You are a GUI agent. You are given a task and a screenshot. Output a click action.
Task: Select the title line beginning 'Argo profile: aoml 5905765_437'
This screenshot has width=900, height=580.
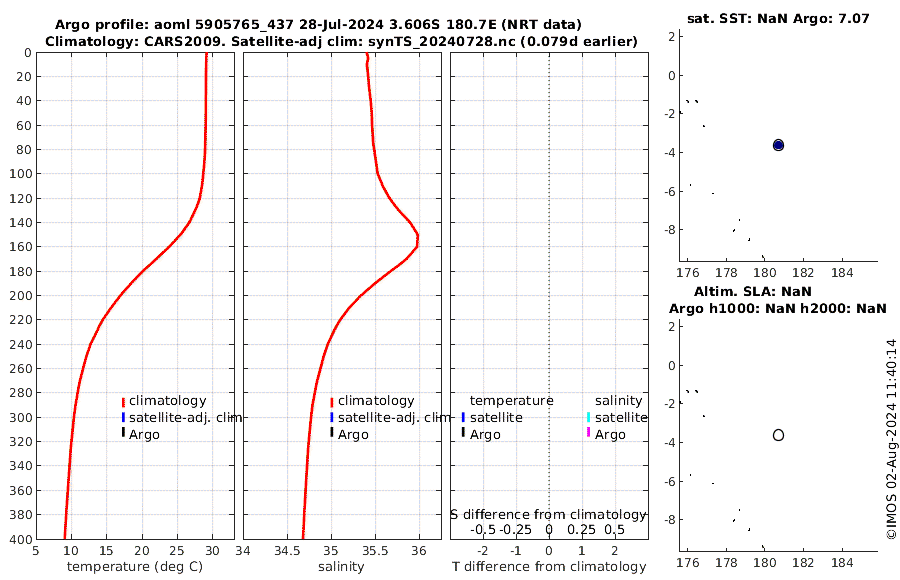[318, 25]
